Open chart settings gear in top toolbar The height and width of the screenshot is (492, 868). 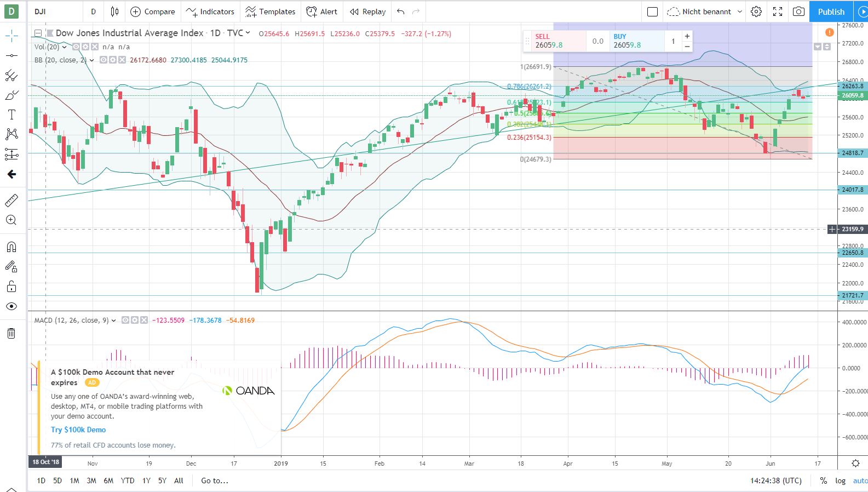(756, 12)
